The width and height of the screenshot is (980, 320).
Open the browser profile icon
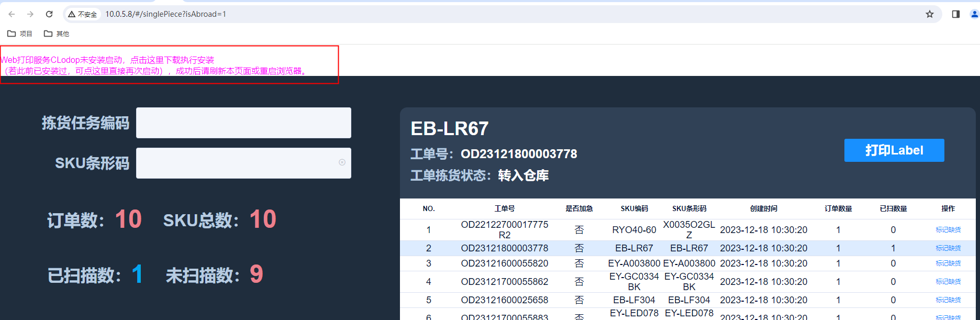(974, 14)
